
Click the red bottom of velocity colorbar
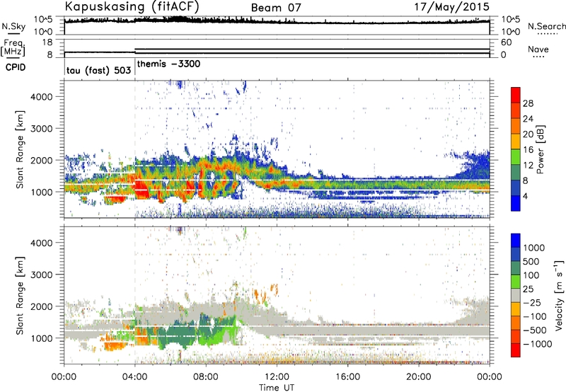pyautogui.click(x=516, y=350)
